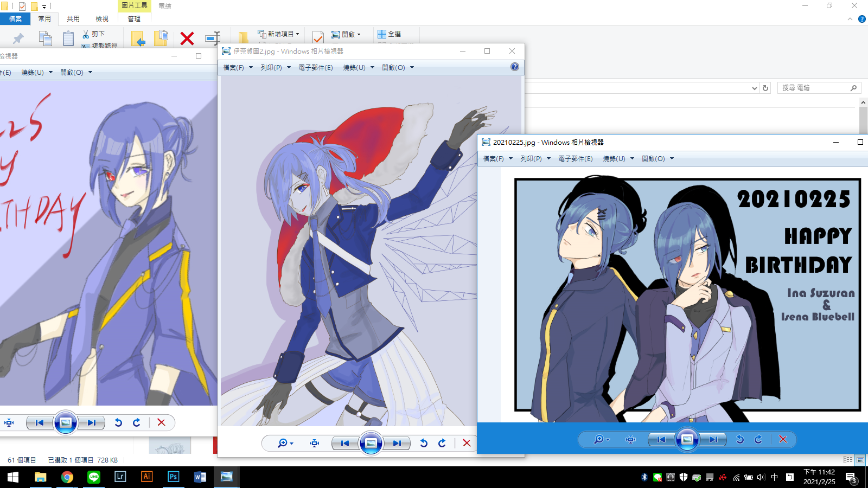Open Google Chrome from taskbar
The width and height of the screenshot is (868, 488).
pyautogui.click(x=67, y=477)
